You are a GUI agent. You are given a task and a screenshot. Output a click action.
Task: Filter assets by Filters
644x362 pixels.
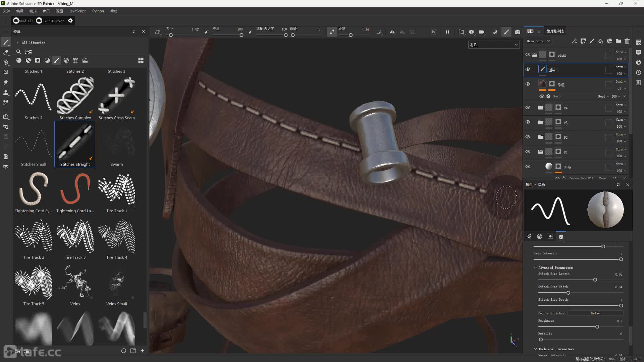tap(47, 60)
